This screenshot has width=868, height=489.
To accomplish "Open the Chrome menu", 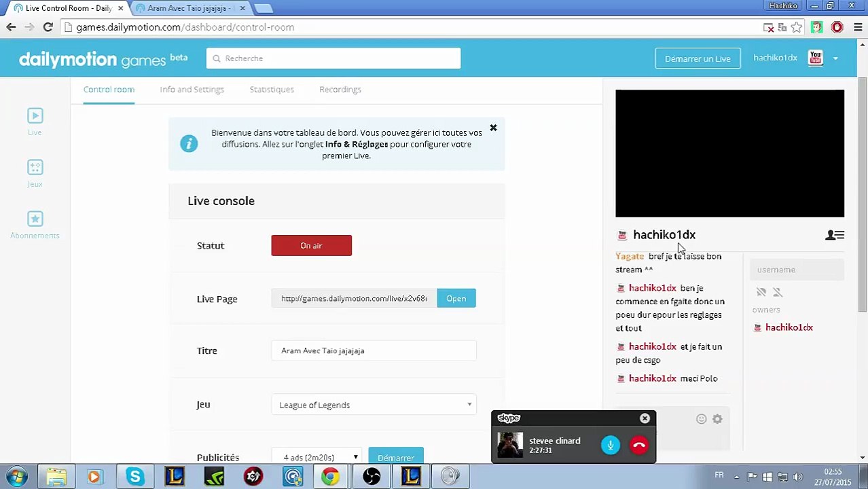I will click(857, 27).
